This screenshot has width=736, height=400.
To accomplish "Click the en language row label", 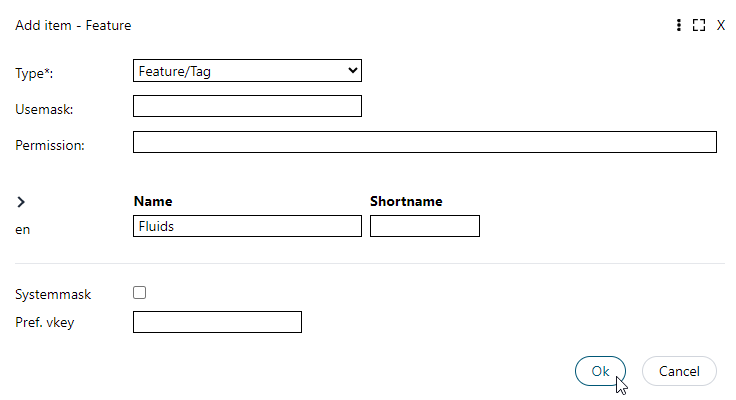I will 23,230.
